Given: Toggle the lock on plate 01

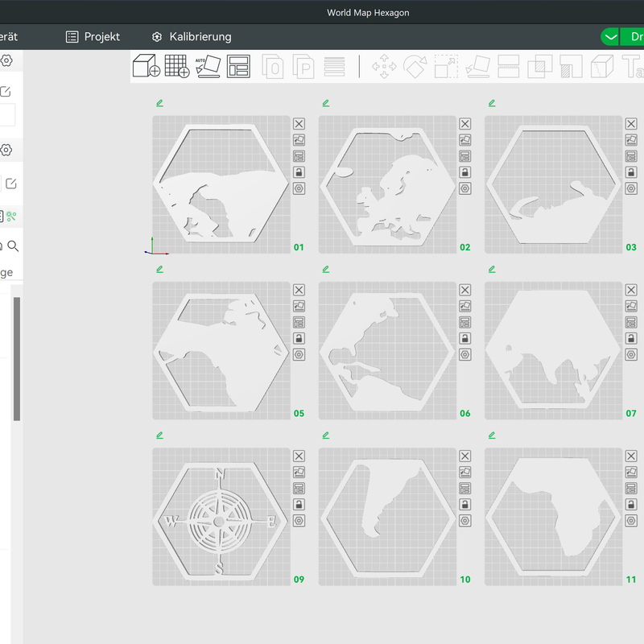Looking at the screenshot, I should coord(299,172).
